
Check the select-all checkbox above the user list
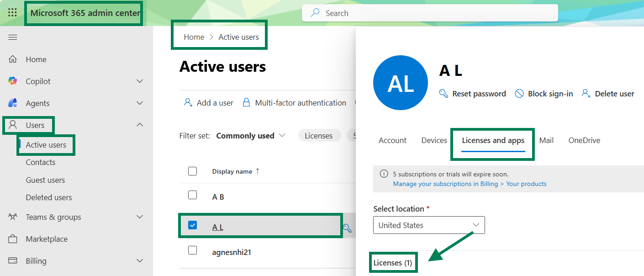[192, 171]
